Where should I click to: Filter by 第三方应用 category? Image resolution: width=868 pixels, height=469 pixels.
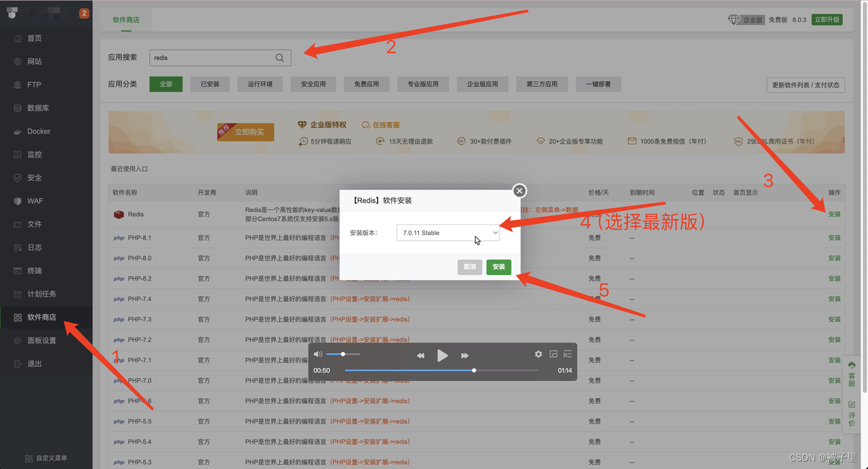[542, 84]
